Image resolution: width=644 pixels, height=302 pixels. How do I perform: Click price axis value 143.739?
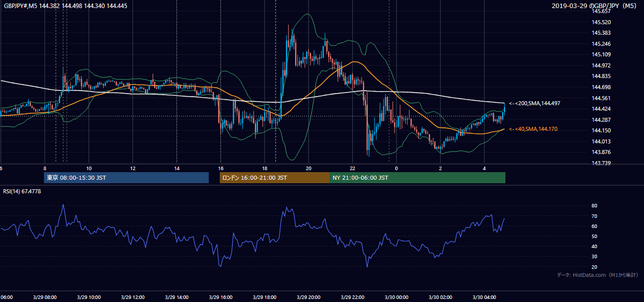tap(601, 163)
